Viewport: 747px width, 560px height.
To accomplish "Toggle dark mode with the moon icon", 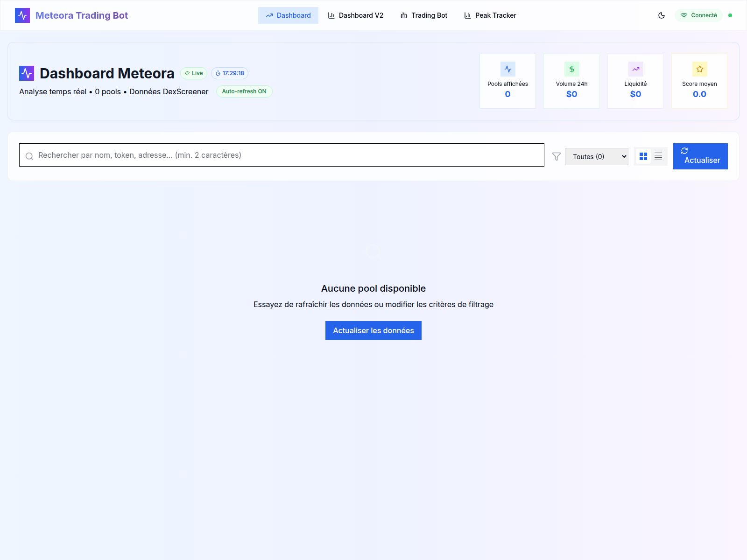I will [662, 15].
